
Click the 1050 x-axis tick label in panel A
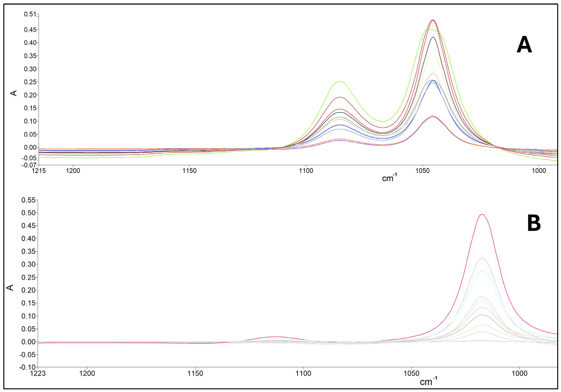[x=422, y=171]
